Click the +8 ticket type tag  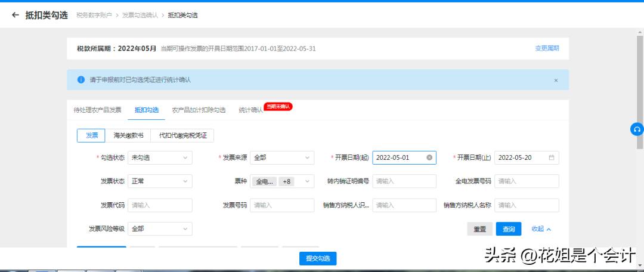tap(287, 181)
